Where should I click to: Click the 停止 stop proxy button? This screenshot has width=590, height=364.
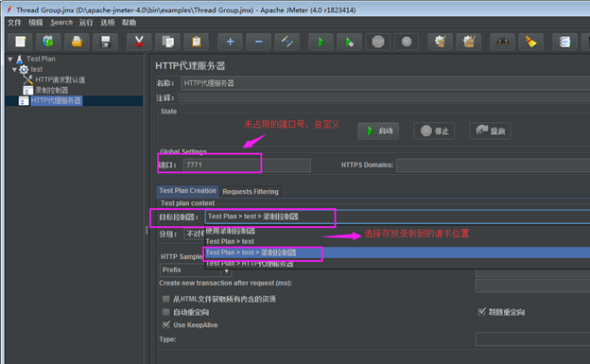point(434,131)
